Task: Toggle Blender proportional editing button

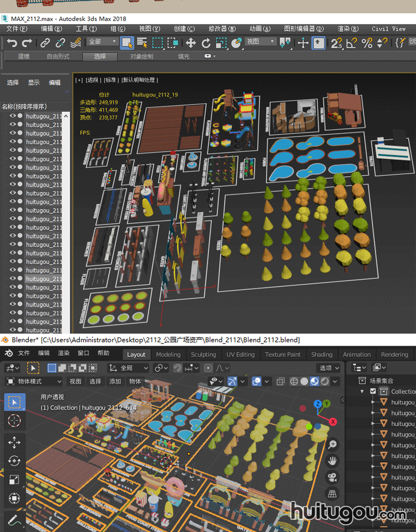Action: (208, 368)
